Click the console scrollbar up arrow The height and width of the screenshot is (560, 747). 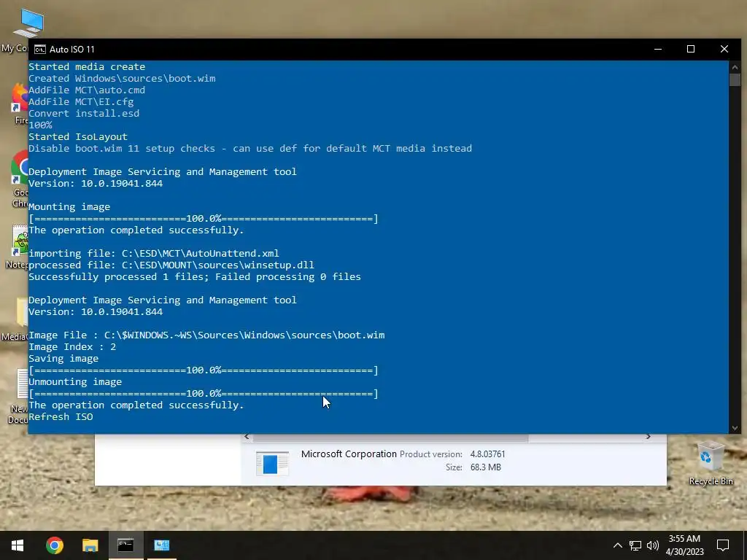click(735, 66)
